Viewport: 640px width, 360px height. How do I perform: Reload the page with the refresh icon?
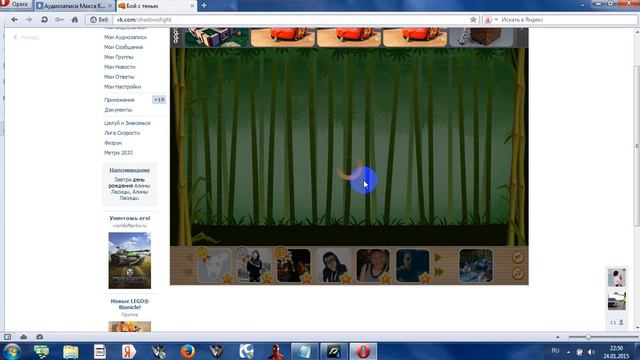point(44,20)
